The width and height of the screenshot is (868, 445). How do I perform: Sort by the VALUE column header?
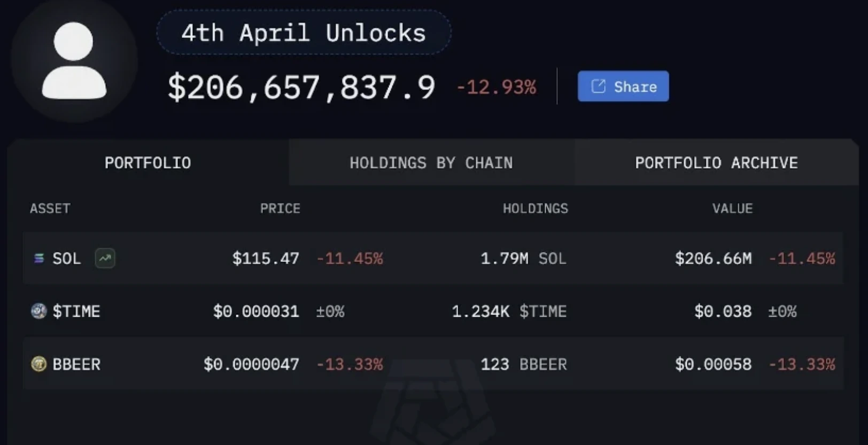[x=733, y=209]
